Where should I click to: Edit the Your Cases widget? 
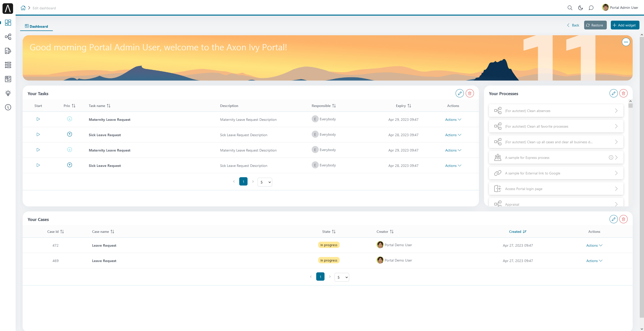click(x=614, y=219)
